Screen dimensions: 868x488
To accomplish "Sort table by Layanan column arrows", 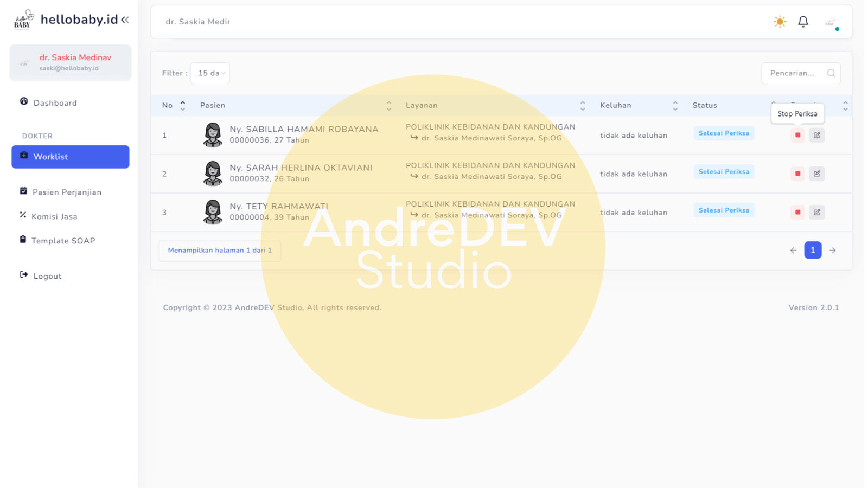I will coord(582,106).
